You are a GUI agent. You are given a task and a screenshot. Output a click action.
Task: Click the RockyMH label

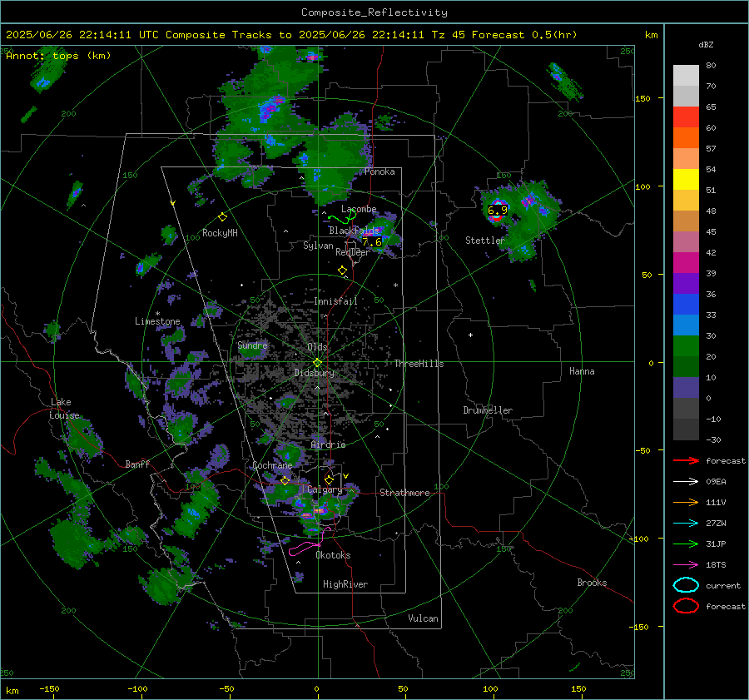220,233
